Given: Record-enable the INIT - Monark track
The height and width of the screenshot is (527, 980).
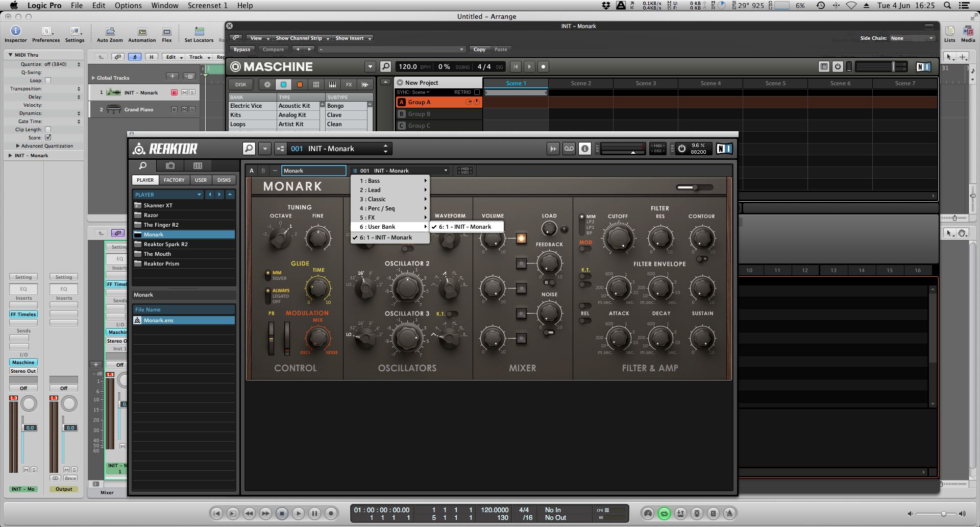Looking at the screenshot, I should [x=175, y=93].
